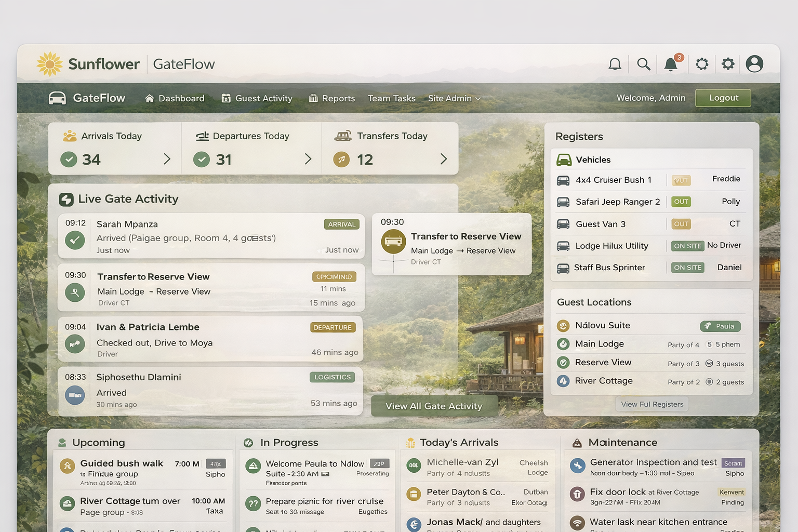Open the user profile avatar icon

click(x=754, y=63)
